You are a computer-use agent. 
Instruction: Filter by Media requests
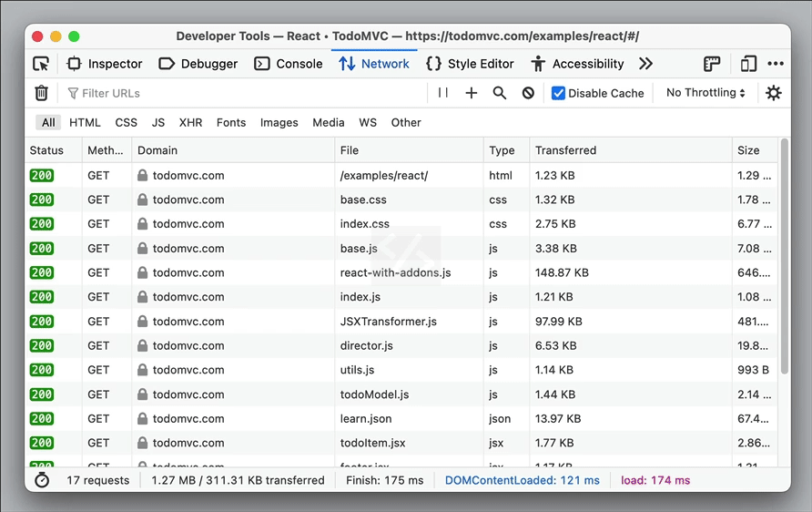pyautogui.click(x=329, y=123)
